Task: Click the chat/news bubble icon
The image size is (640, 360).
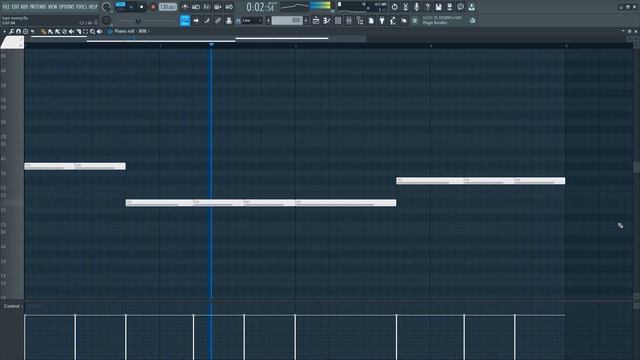Action: click(460, 7)
